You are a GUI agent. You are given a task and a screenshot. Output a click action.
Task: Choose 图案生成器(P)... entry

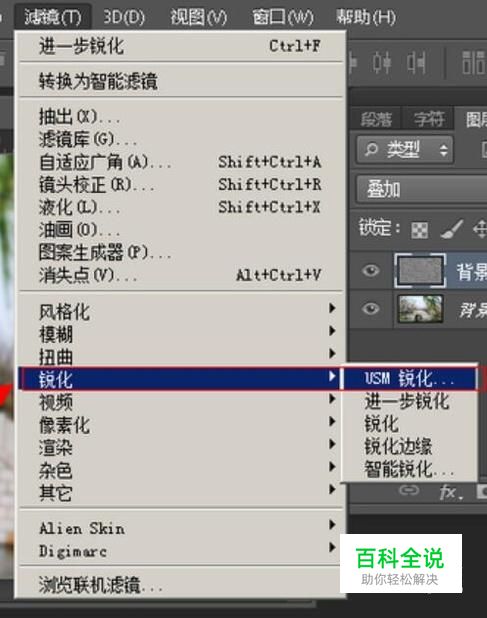click(x=181, y=252)
